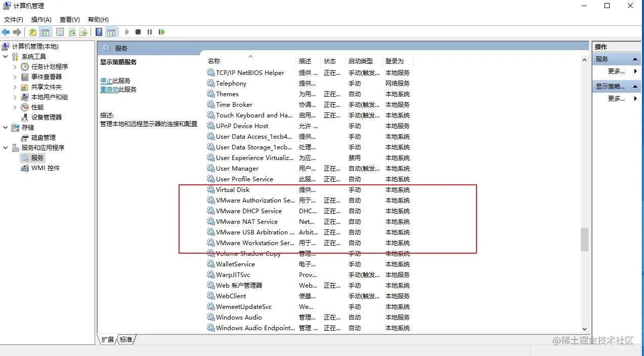644x356 pixels.
Task: Click the Restart Service icon
Action: (x=161, y=32)
